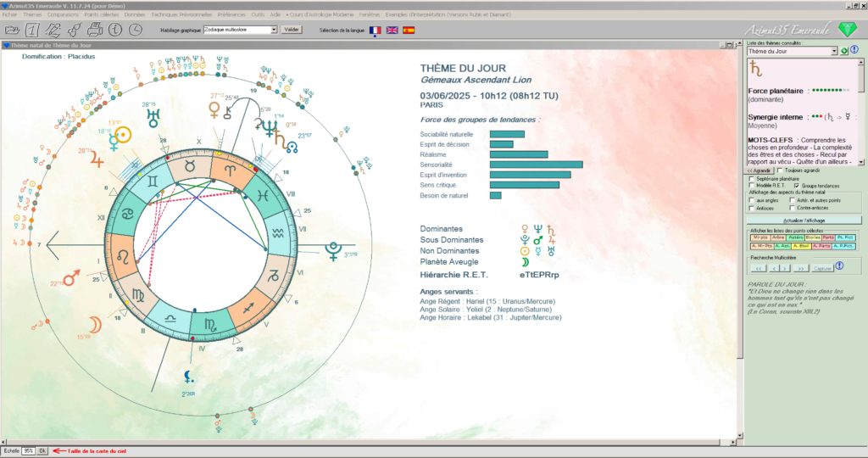Show the green Astéro list button
This screenshot has height=458, width=868.
point(795,237)
